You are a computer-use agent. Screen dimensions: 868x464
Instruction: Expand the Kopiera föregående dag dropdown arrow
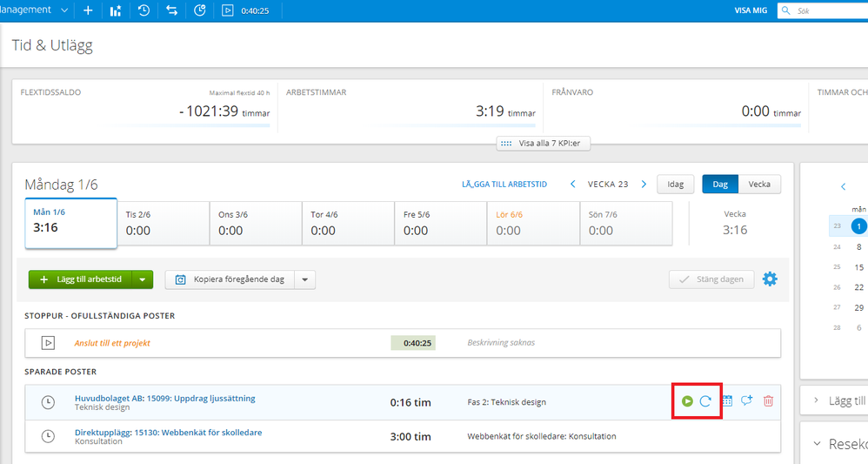pos(304,279)
